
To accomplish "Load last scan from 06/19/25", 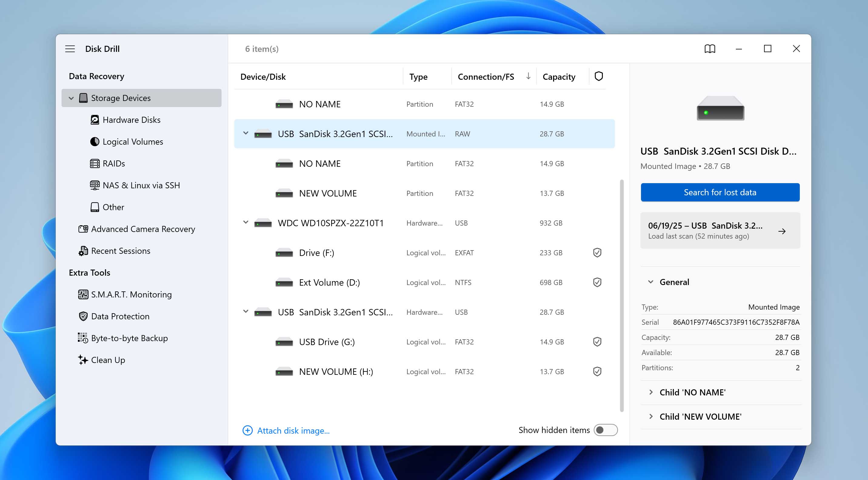I will pyautogui.click(x=720, y=230).
